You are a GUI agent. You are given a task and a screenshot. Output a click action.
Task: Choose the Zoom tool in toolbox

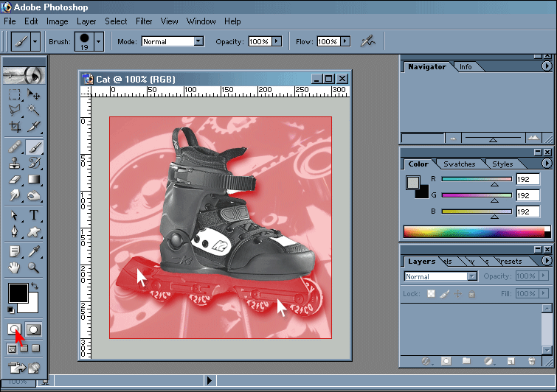coord(34,267)
